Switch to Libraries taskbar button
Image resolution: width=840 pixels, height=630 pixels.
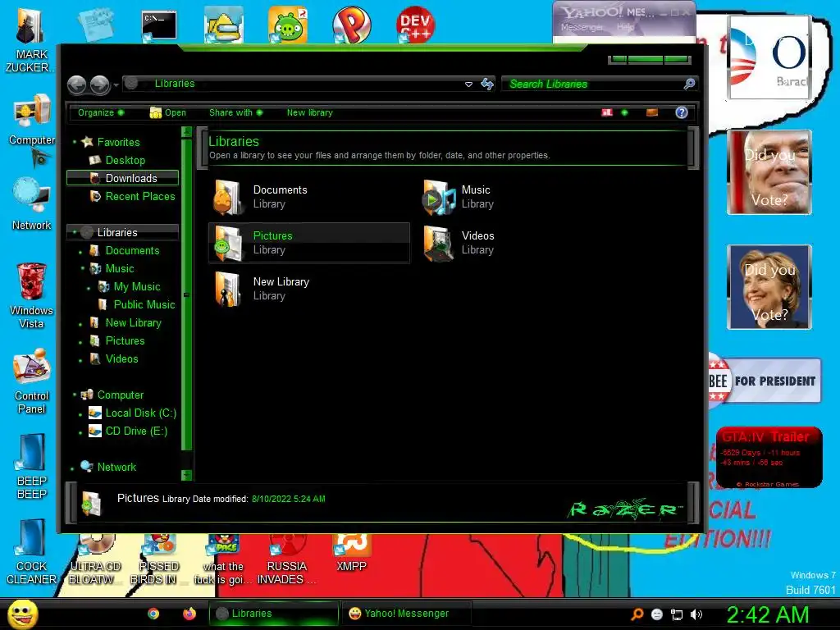[274, 614]
